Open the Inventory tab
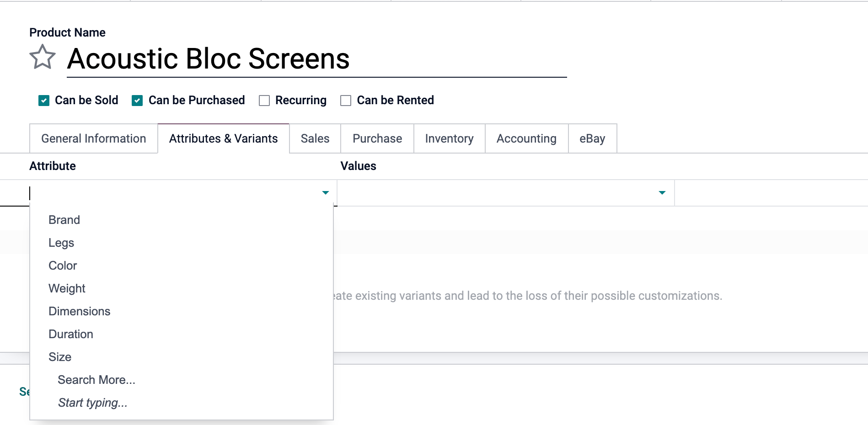This screenshot has height=425, width=868. 449,138
